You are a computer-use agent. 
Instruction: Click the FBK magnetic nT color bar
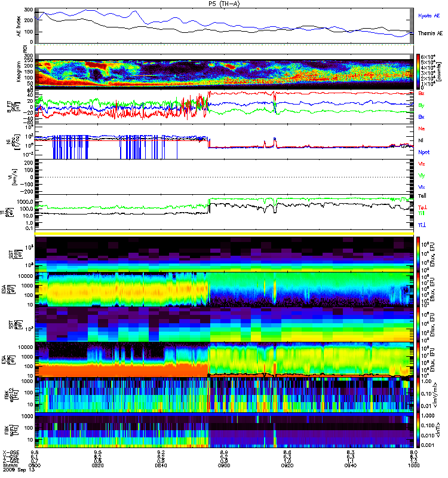418,430
